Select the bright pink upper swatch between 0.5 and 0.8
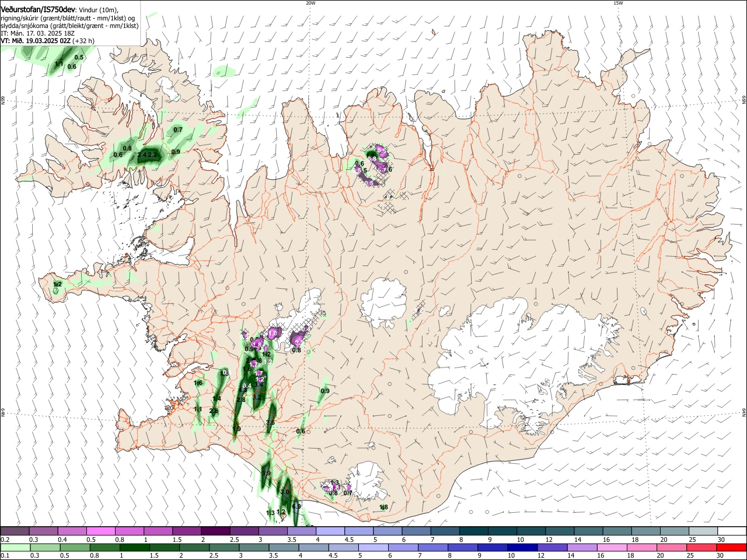Screen dimensions: 747x560 coord(101,531)
